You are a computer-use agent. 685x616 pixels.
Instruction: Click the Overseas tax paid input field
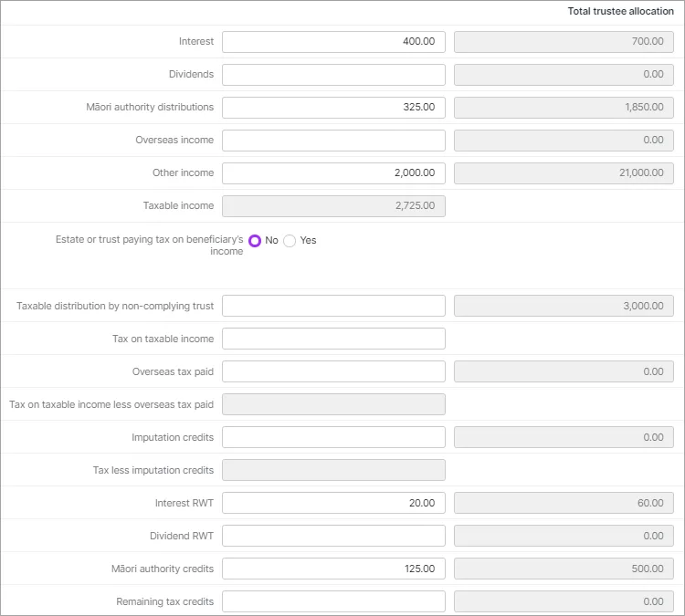pyautogui.click(x=333, y=371)
